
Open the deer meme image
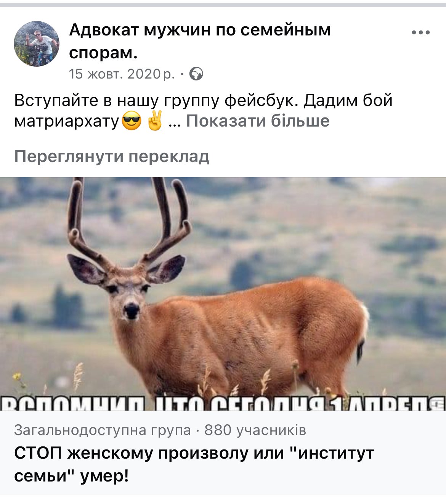[223, 294]
